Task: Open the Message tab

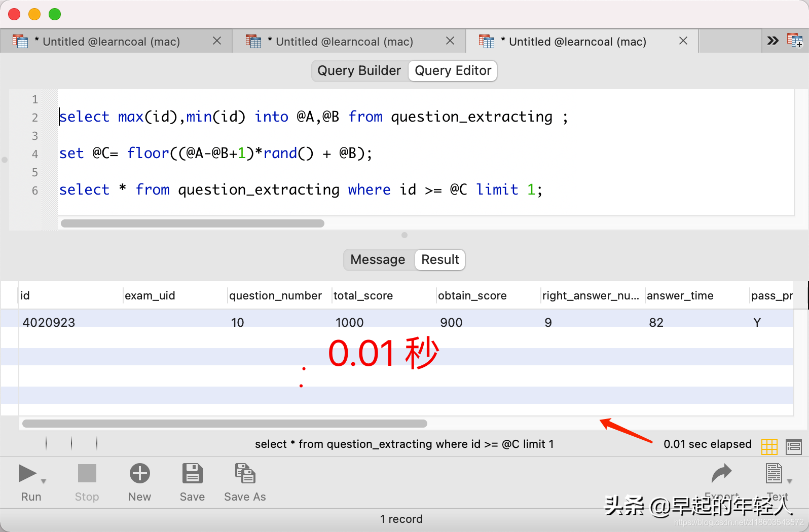Action: [378, 259]
